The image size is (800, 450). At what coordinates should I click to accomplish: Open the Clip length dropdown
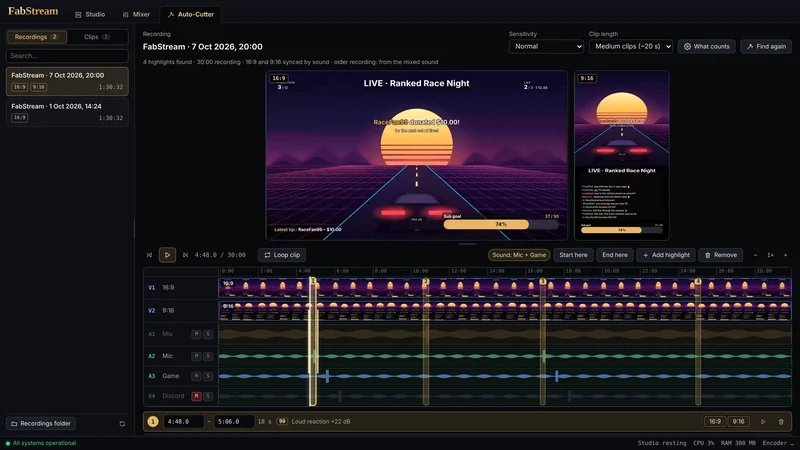(631, 46)
